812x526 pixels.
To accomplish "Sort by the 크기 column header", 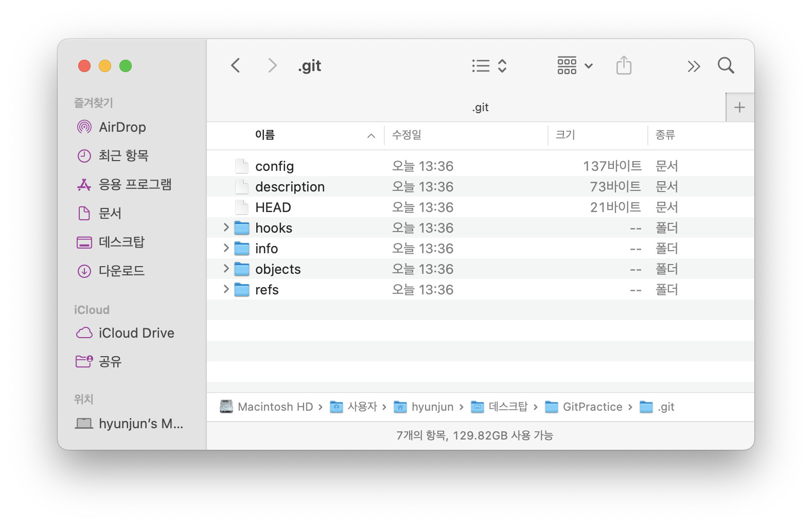I will tap(565, 135).
